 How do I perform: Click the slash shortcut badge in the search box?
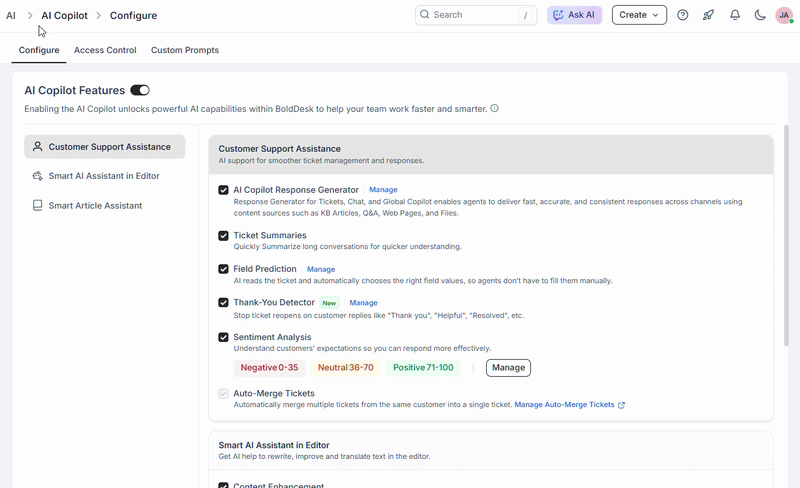click(x=525, y=15)
